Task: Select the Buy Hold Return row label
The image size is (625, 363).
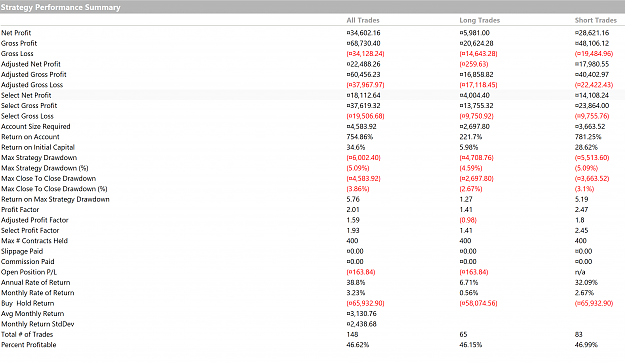Action: tap(28, 303)
